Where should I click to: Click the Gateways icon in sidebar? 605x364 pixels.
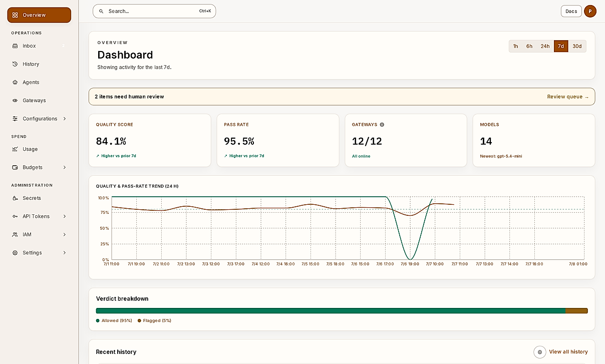(15, 101)
